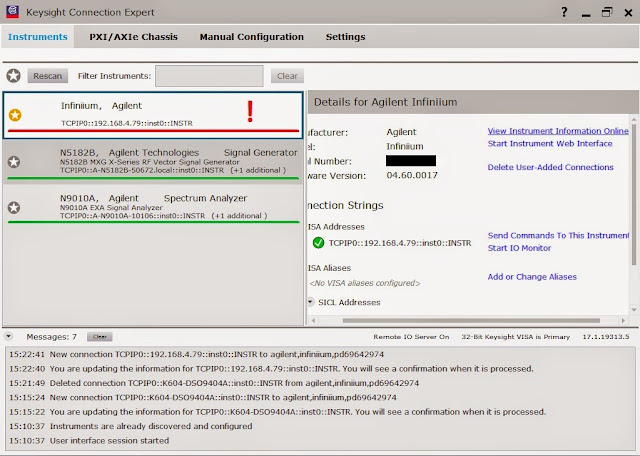Open help via the question mark icon

pos(564,12)
